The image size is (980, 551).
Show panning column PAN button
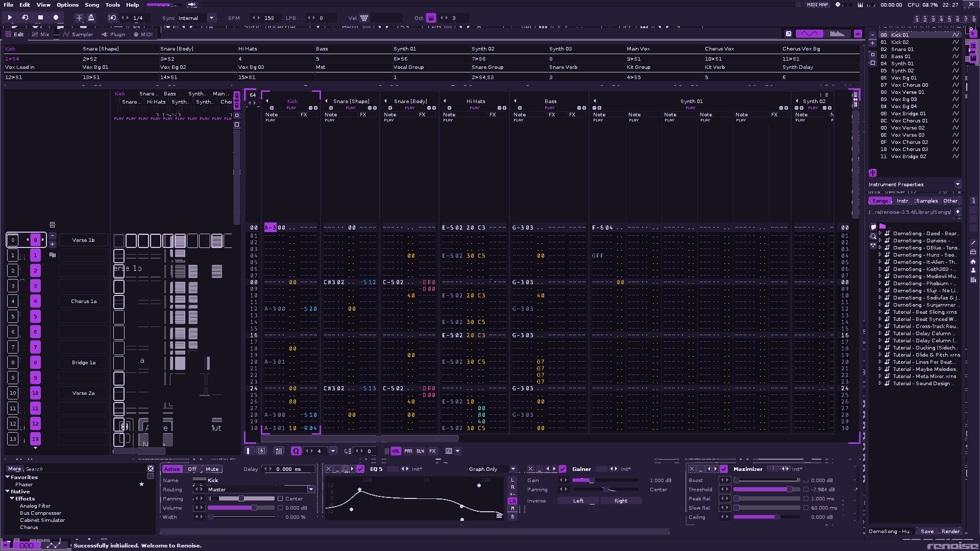pyautogui.click(x=408, y=451)
